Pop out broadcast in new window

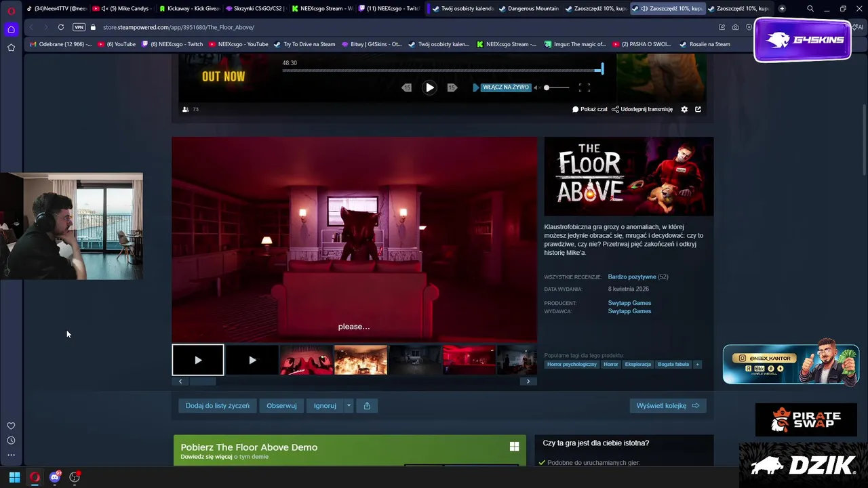[698, 109]
